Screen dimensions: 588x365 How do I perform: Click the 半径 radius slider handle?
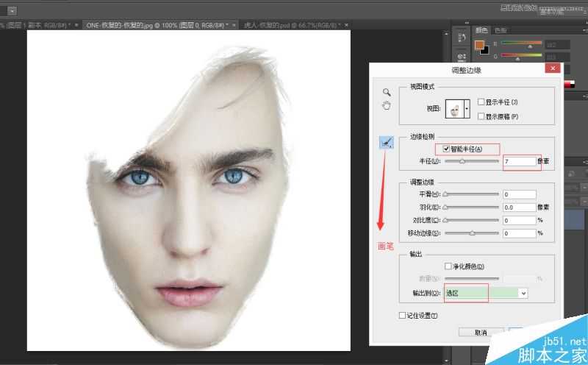[x=462, y=160]
